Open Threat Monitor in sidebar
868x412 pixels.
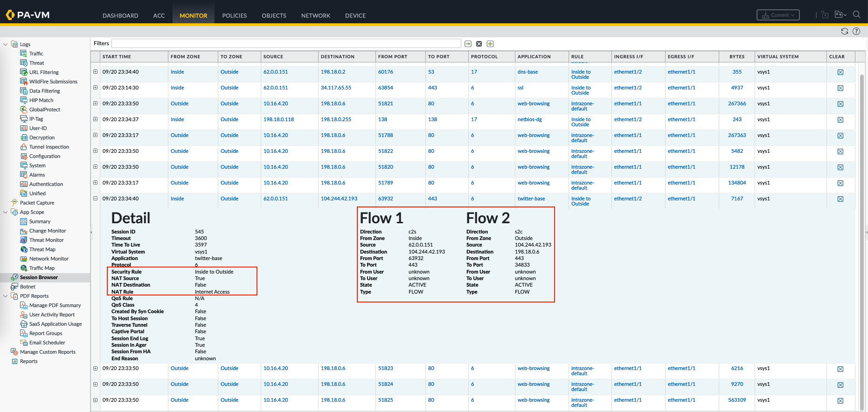(46, 240)
